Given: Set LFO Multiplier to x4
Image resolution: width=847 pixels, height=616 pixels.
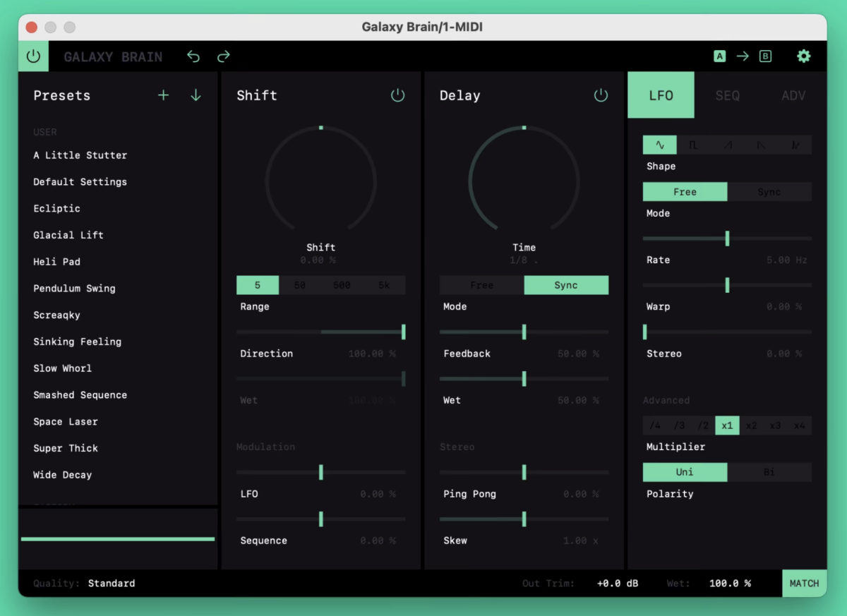Looking at the screenshot, I should click(x=799, y=425).
